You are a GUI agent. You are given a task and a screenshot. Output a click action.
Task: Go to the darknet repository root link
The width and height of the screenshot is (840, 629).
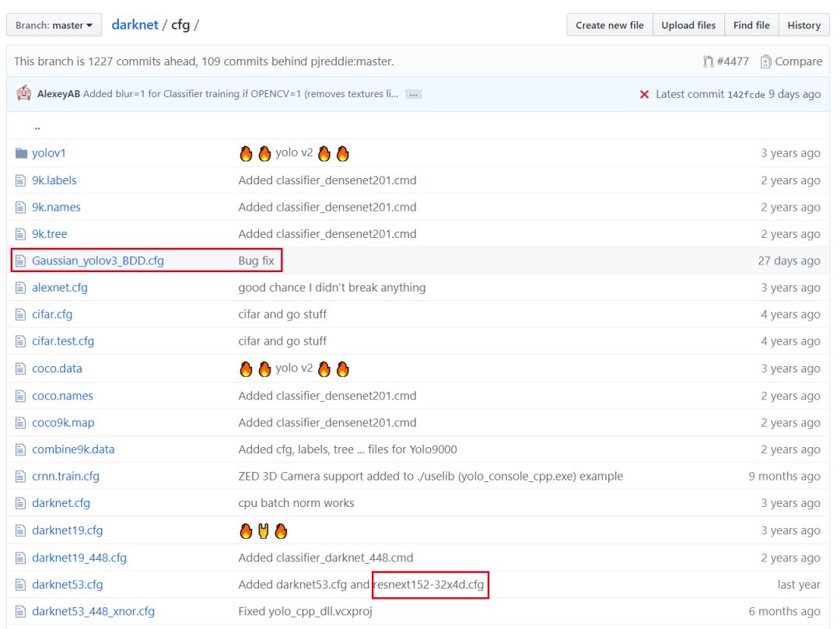click(x=135, y=25)
